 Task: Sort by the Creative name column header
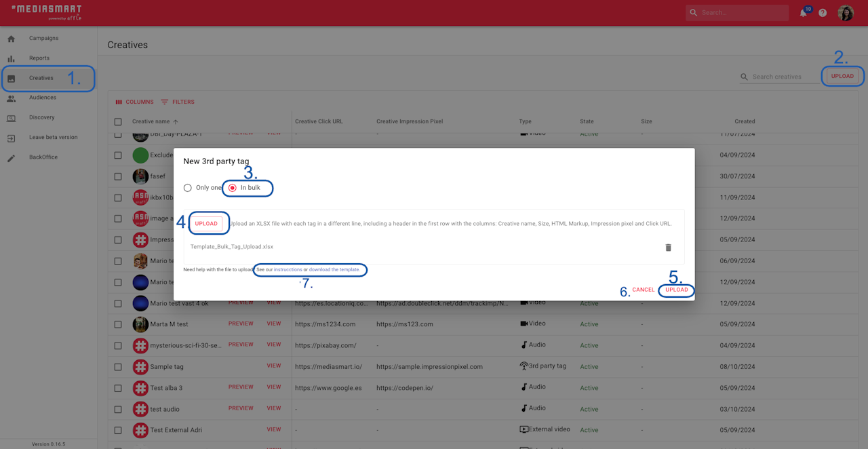pos(151,121)
